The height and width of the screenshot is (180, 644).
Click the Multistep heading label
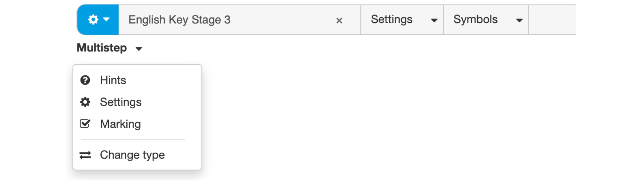(102, 48)
